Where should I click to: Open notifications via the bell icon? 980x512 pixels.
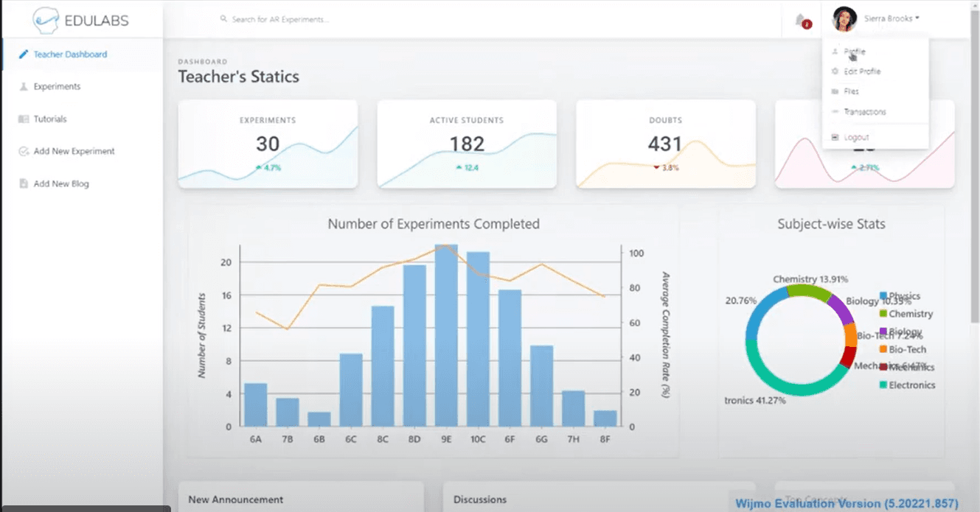pos(802,21)
